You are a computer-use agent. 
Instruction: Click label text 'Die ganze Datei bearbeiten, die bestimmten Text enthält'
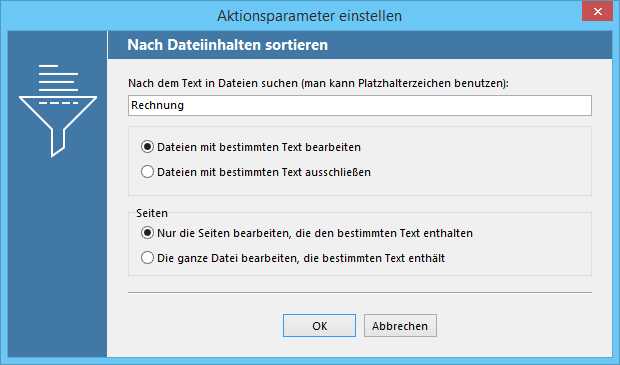pyautogui.click(x=301, y=258)
